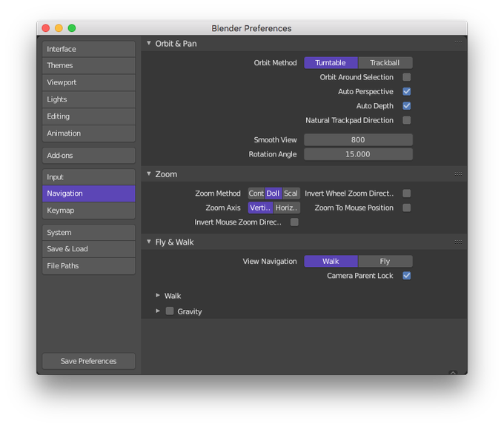
Task: Open the Viewport preferences tab
Action: 89,82
